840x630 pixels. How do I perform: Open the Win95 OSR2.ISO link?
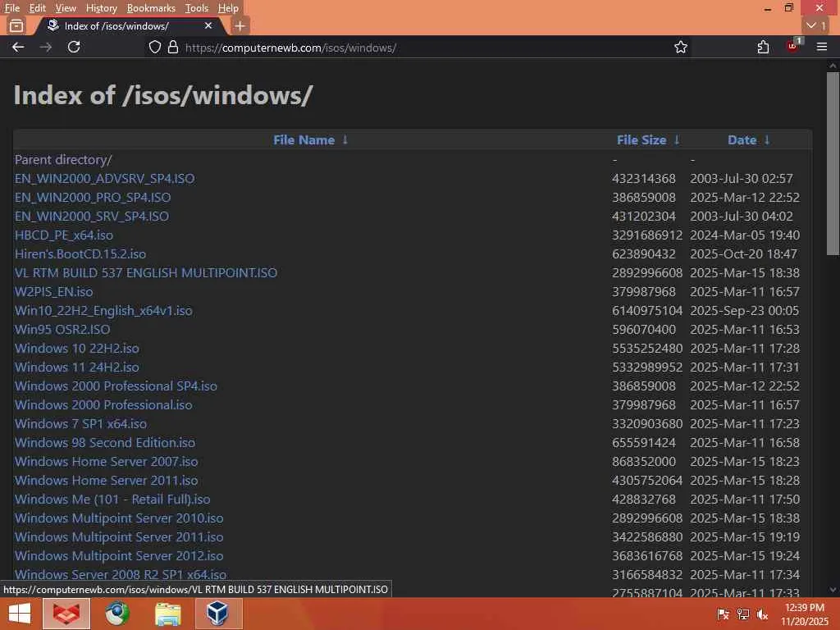click(62, 330)
